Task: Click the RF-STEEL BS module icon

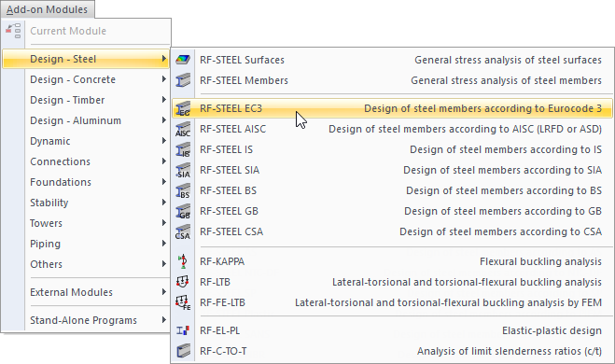Action: coord(183,190)
